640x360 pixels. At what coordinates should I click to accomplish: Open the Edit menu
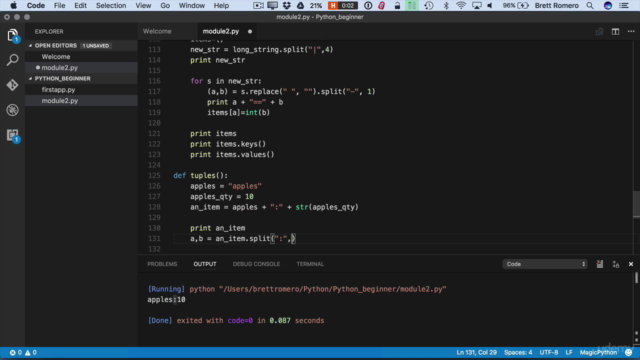pyautogui.click(x=80, y=5)
